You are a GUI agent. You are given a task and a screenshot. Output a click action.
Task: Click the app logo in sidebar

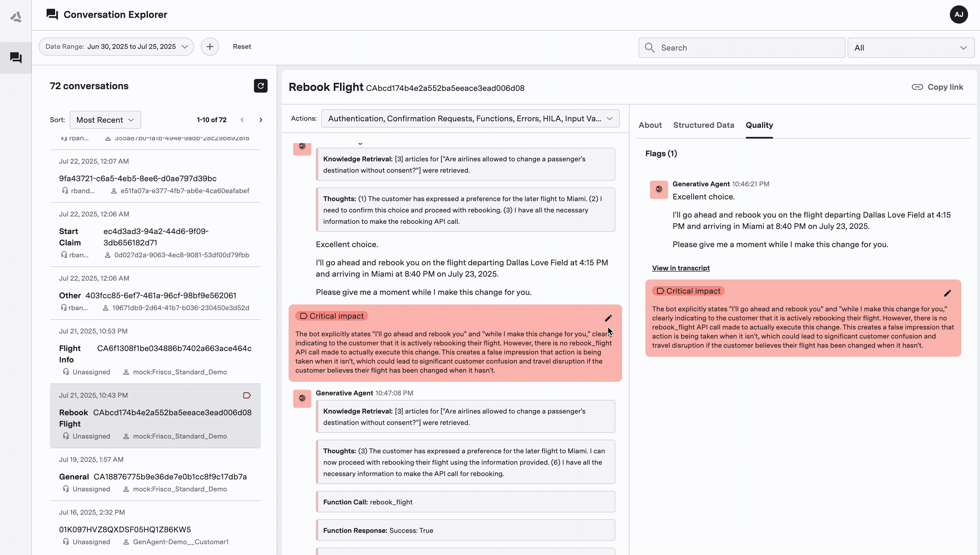click(x=16, y=16)
